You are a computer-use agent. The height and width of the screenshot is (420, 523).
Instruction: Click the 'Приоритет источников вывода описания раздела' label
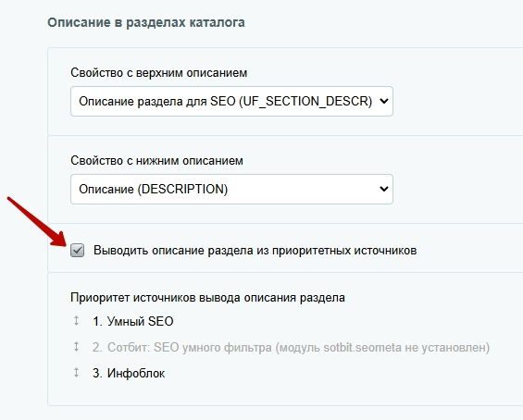(207, 297)
